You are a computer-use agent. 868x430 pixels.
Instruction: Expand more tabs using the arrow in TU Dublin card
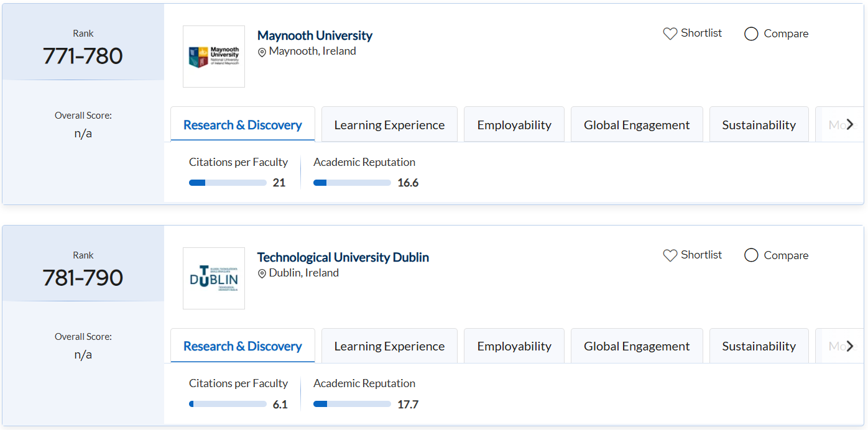[849, 346]
